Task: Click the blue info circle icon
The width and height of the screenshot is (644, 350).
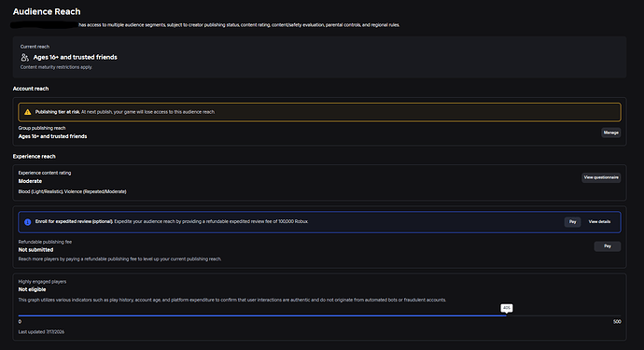Action: click(x=27, y=222)
